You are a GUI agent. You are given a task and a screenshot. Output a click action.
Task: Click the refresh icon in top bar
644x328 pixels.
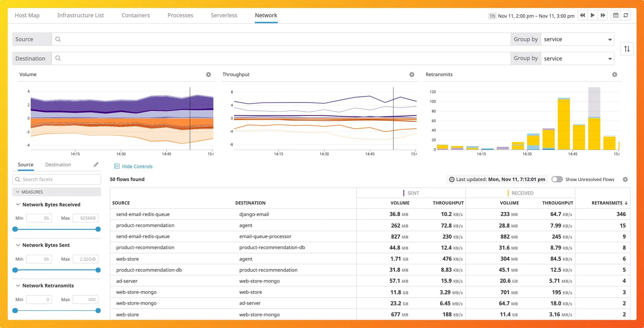tap(626, 15)
